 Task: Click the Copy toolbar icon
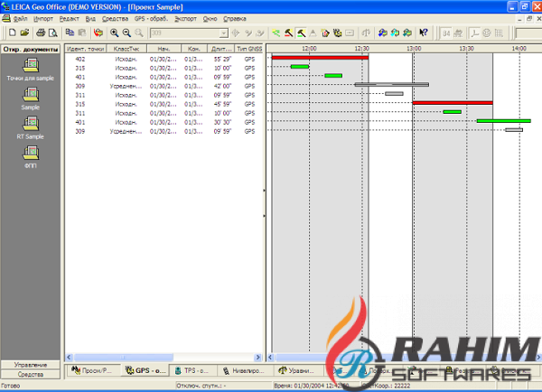coord(70,33)
